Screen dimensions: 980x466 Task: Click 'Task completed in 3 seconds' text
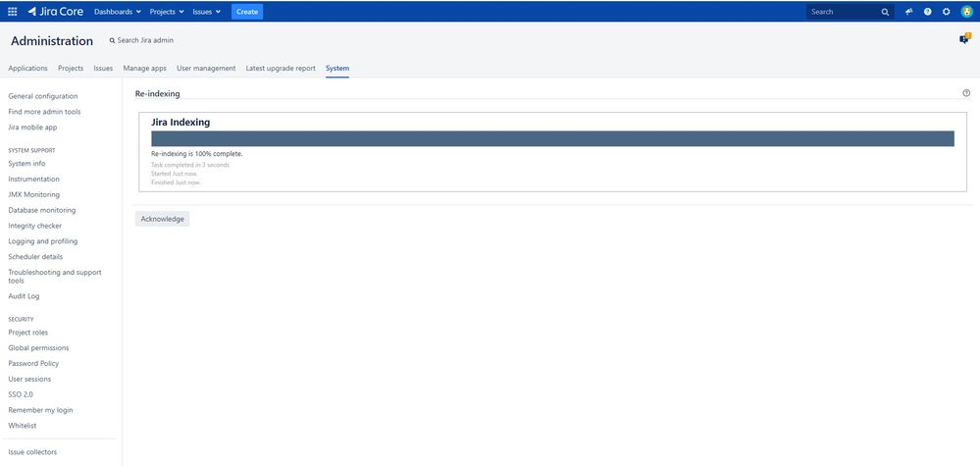point(190,166)
